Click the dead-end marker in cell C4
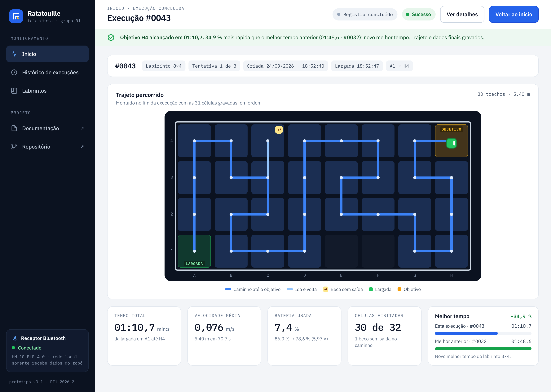This screenshot has height=392, width=551. click(279, 130)
